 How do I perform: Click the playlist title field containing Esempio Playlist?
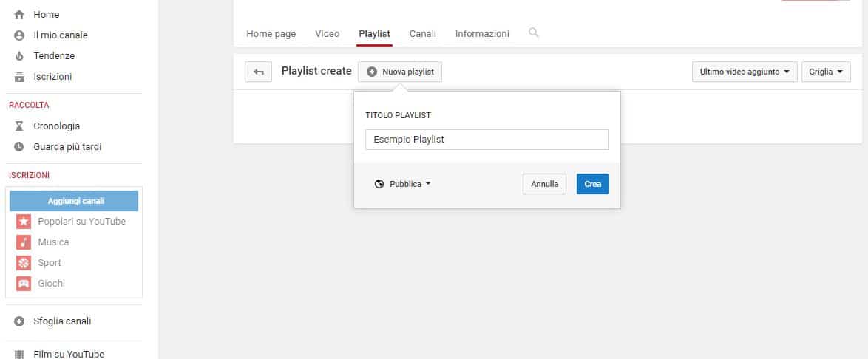[x=487, y=140]
